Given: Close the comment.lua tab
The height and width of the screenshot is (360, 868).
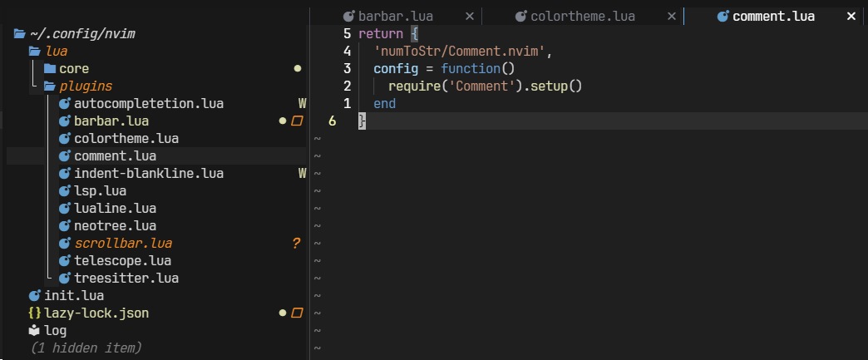Looking at the screenshot, I should (851, 16).
